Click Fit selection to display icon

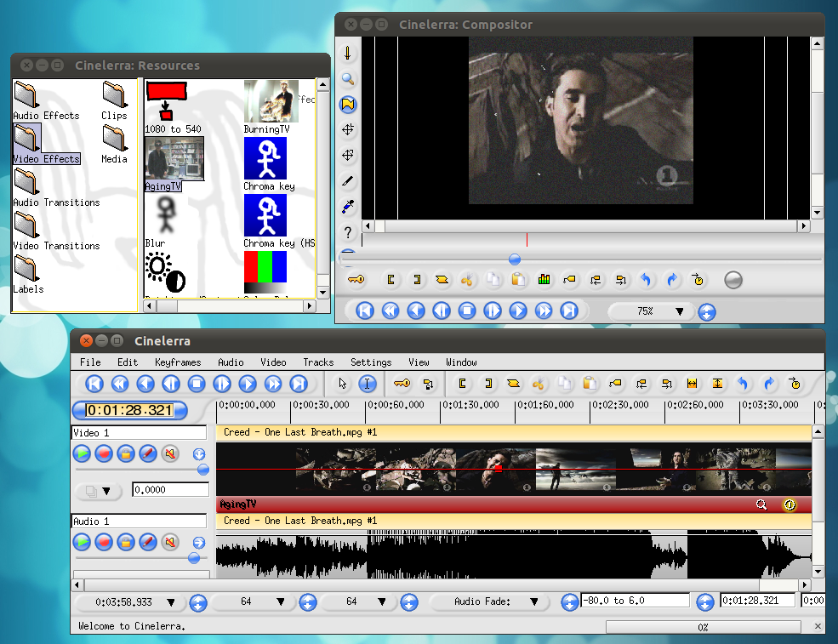click(693, 384)
